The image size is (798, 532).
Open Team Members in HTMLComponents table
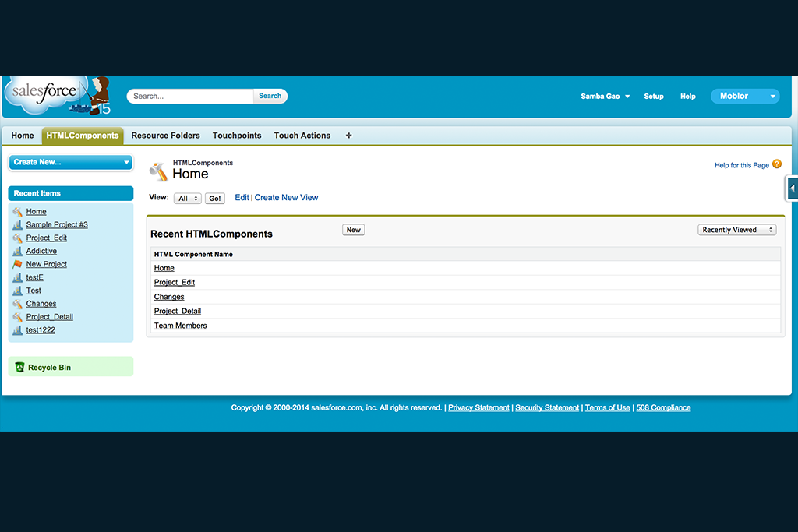point(180,326)
